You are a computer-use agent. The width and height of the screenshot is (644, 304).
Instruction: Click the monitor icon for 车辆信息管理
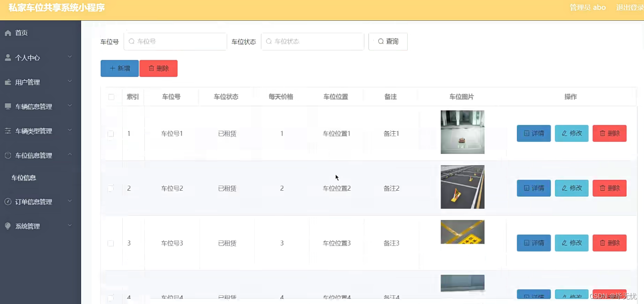pyautogui.click(x=8, y=107)
